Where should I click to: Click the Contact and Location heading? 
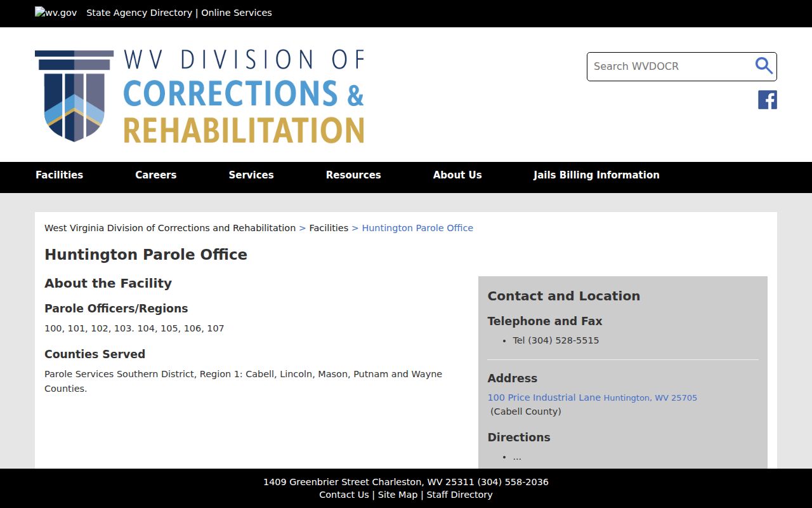point(563,296)
